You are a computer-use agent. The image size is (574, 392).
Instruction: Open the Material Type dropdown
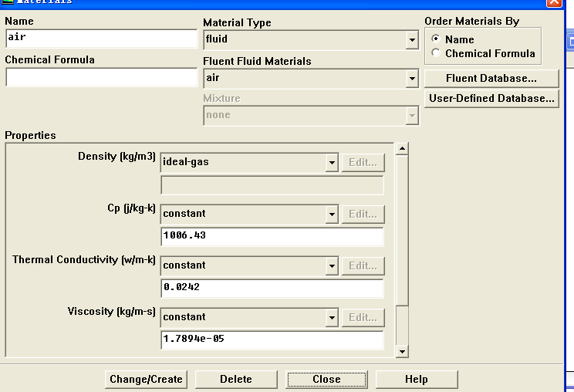click(412, 39)
